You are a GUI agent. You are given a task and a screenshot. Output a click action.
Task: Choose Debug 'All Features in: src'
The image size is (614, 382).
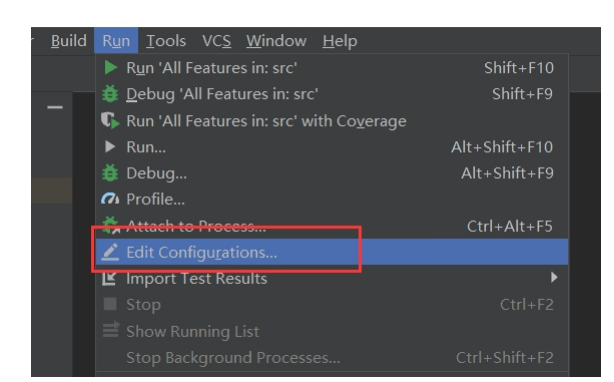tap(332, 94)
